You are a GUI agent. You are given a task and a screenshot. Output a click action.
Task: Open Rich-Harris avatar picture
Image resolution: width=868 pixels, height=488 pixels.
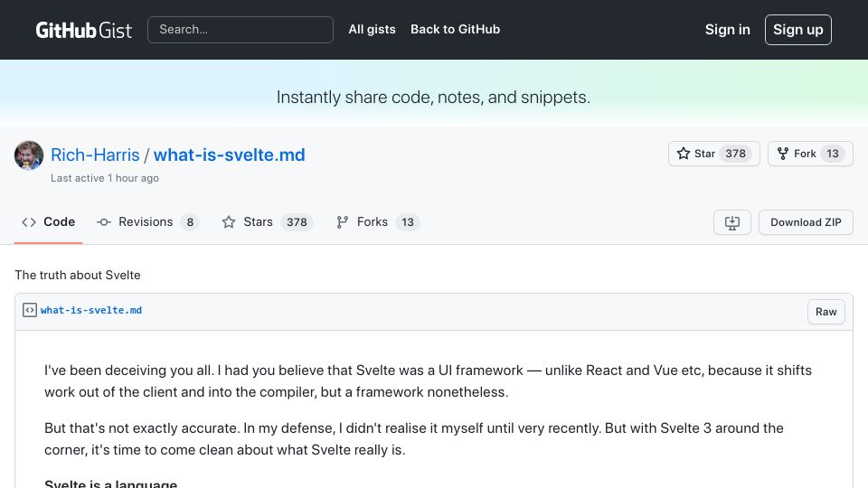coord(29,155)
